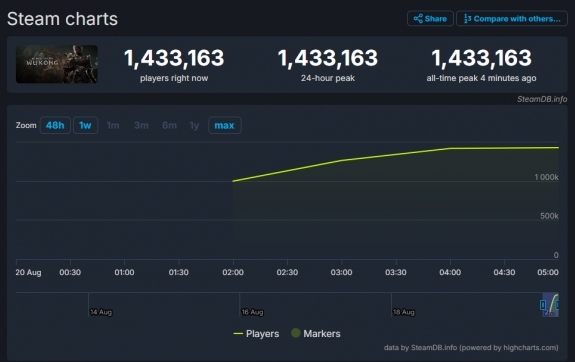Toggle the Markers legend circle icon
The height and width of the screenshot is (362, 575).
coord(296,333)
